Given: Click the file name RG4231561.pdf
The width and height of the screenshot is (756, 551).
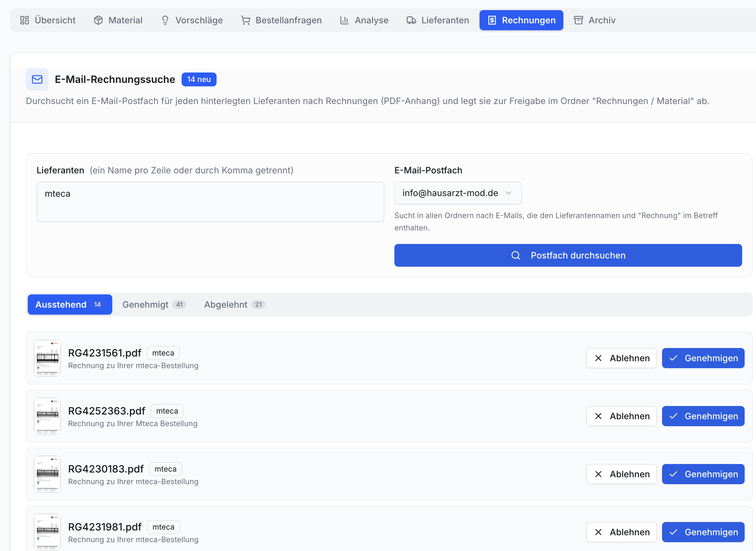Looking at the screenshot, I should [104, 353].
